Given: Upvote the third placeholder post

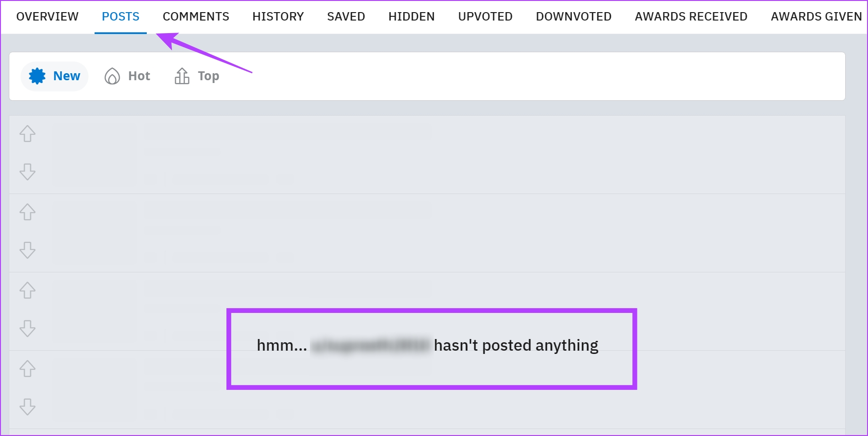Looking at the screenshot, I should (27, 291).
